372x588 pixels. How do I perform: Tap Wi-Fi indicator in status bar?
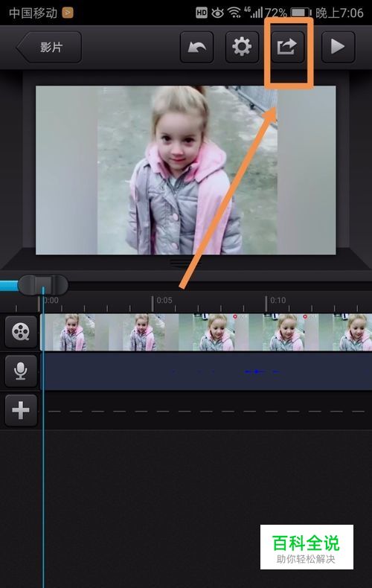point(235,13)
